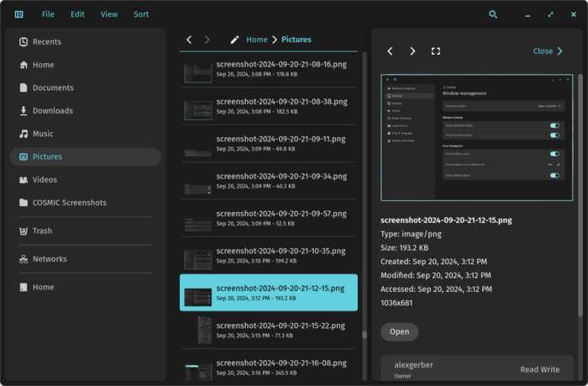
Task: Select screenshot-2024-09-20-21-15-22.png file
Action: [269, 330]
